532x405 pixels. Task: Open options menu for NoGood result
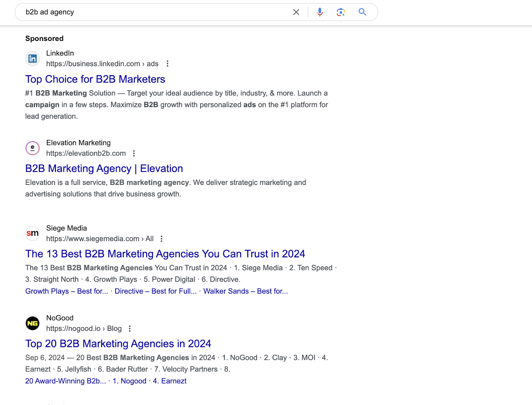[130, 329]
